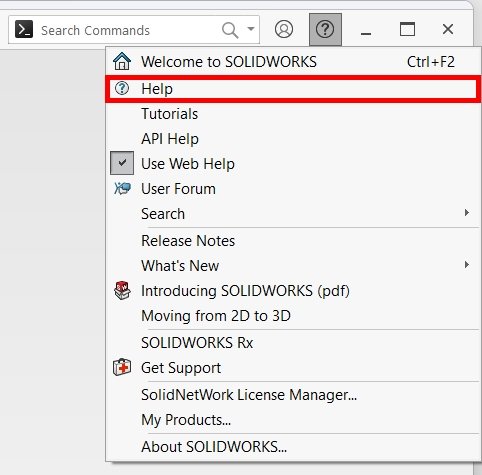Image resolution: width=482 pixels, height=475 pixels.
Task: Click the Introducing SOLIDWORKS box icon
Action: (x=122, y=290)
